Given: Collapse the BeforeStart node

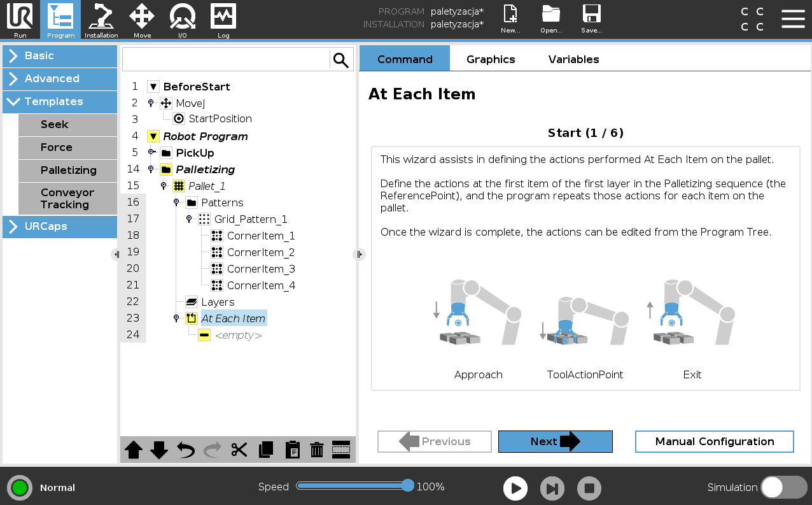Looking at the screenshot, I should [x=153, y=87].
